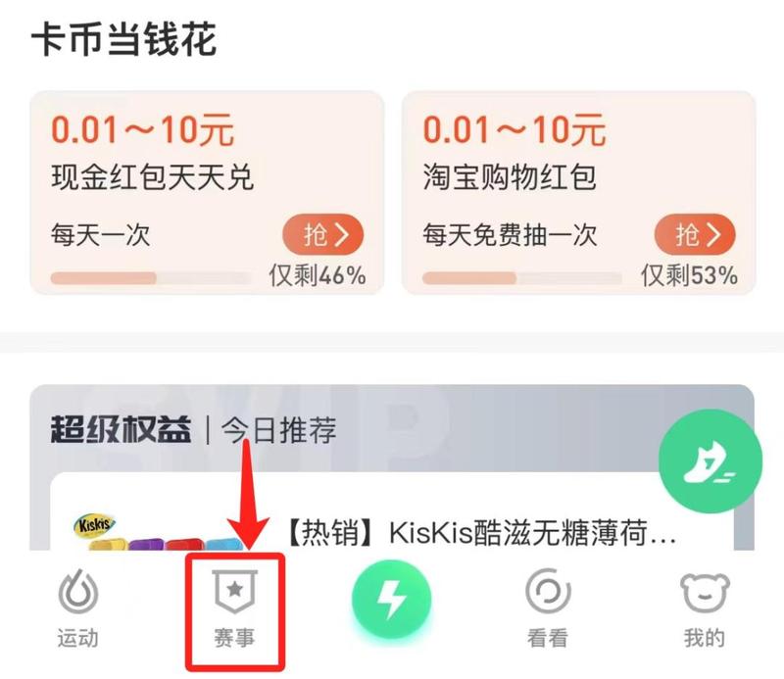Select the 运动 tab label

click(x=78, y=639)
